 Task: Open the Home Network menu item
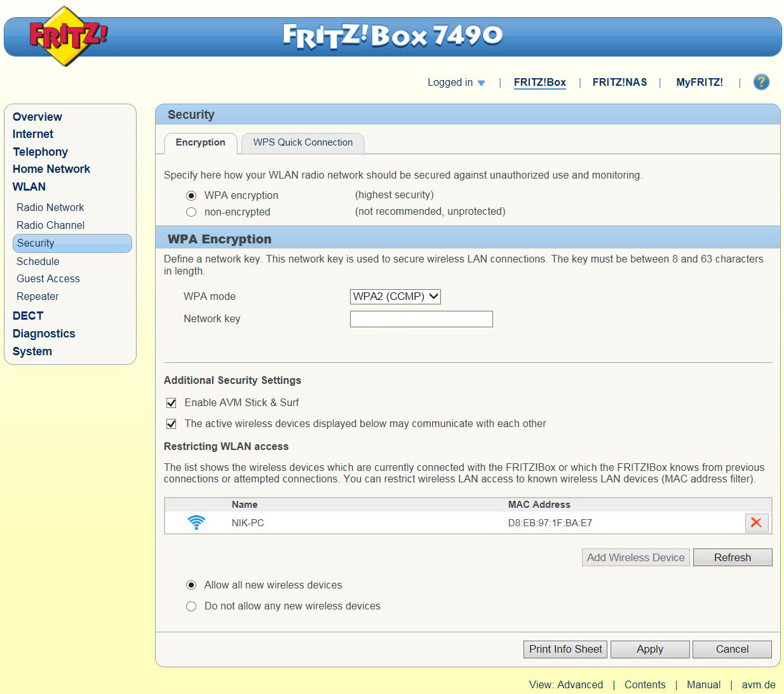coord(51,169)
